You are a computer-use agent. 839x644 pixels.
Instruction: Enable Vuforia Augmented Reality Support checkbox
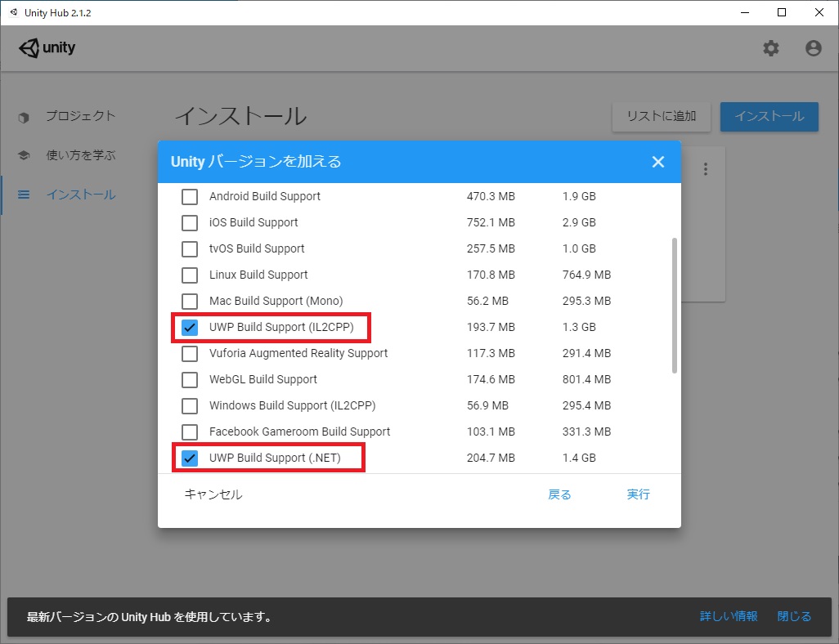point(190,354)
